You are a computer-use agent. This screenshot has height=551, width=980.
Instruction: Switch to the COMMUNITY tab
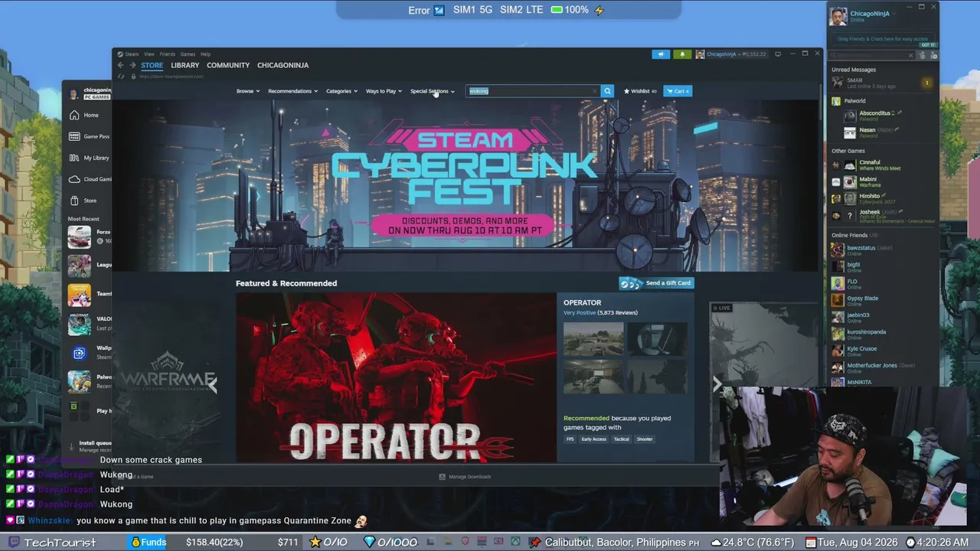[x=228, y=65]
